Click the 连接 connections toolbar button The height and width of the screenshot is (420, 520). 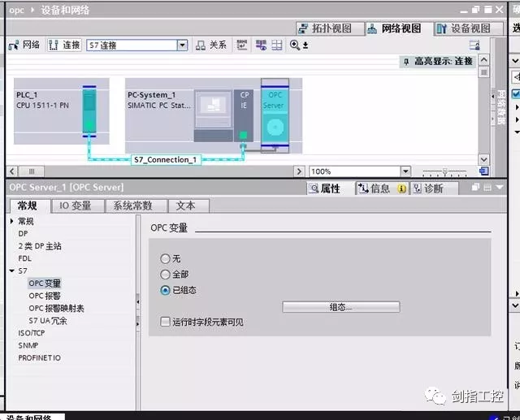coord(64,45)
